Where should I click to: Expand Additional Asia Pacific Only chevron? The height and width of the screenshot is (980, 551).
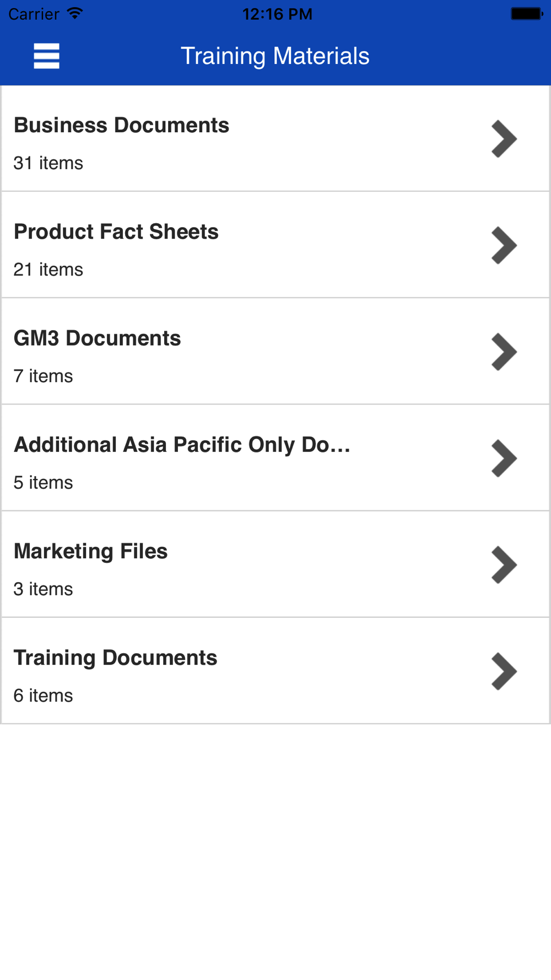pyautogui.click(x=504, y=458)
